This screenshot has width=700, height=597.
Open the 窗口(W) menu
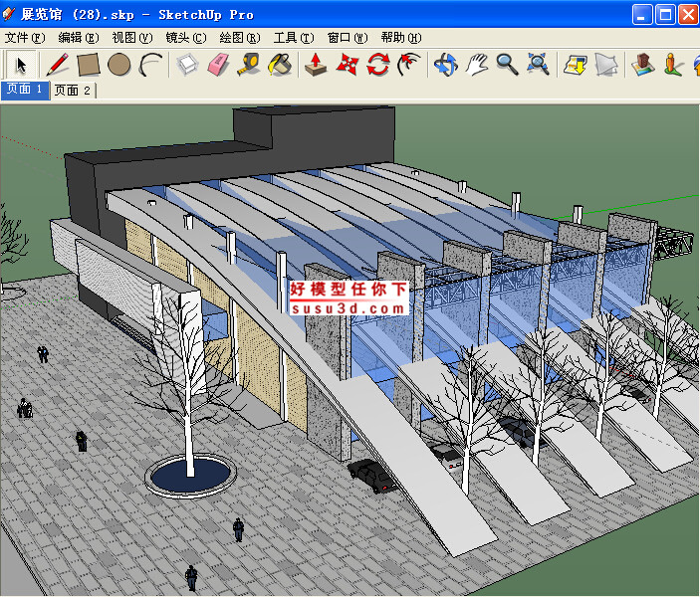click(348, 38)
